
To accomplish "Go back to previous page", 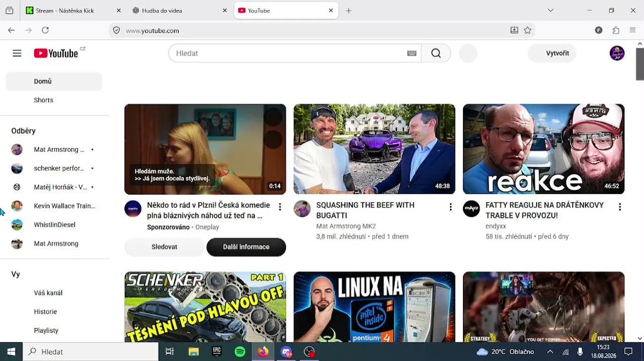I will [x=12, y=31].
